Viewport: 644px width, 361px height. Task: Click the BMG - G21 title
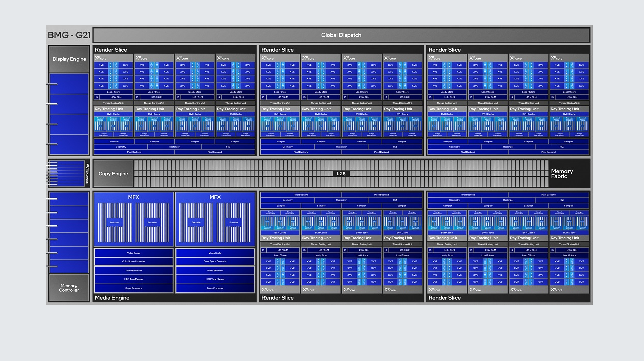click(x=69, y=35)
